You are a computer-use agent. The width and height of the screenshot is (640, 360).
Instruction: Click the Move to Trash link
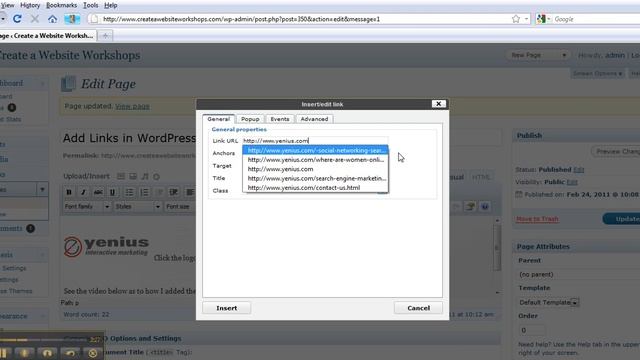point(537,219)
